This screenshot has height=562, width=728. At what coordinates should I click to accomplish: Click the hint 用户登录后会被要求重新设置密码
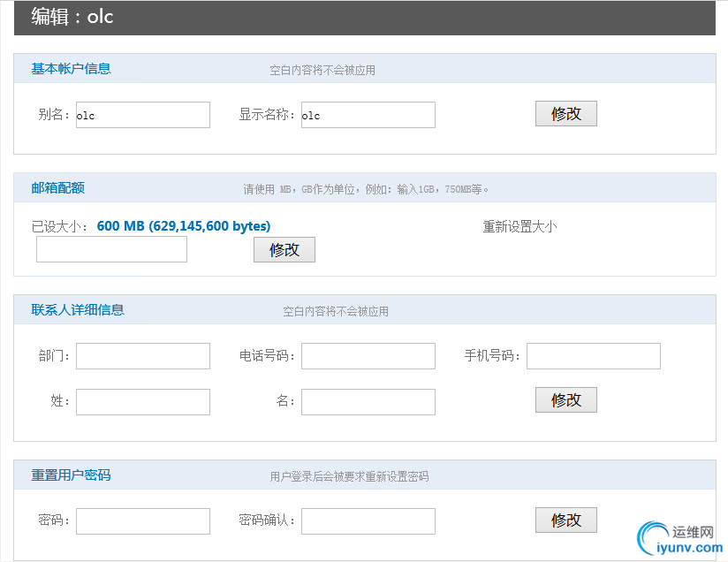349,476
